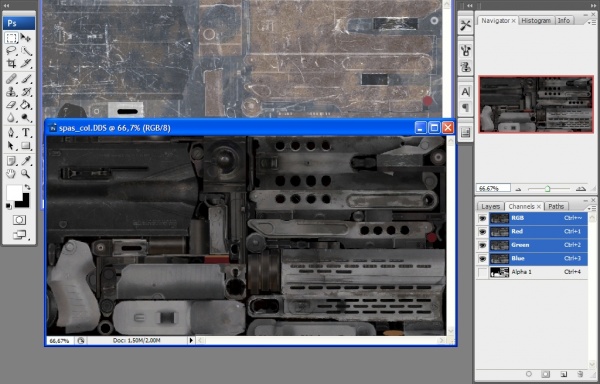Select the Alpha 1 channel row
This screenshot has height=384, width=600.
[532, 272]
